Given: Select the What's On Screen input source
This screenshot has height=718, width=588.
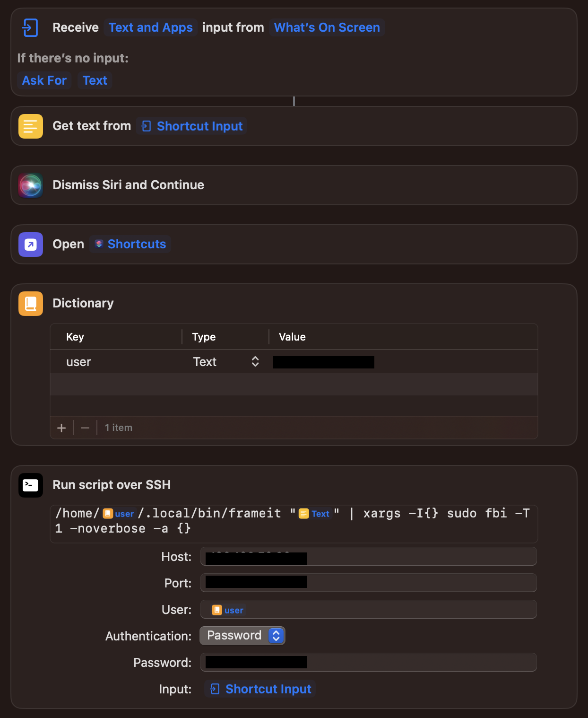Looking at the screenshot, I should (x=327, y=27).
